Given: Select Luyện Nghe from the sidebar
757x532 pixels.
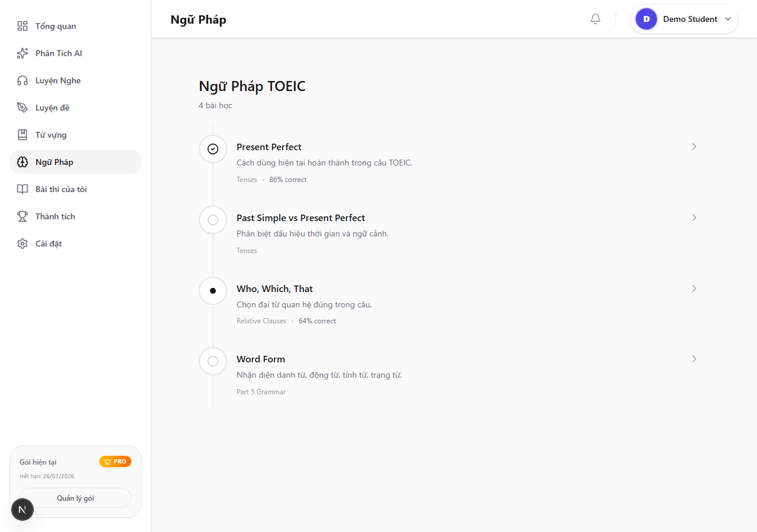Looking at the screenshot, I should [x=75, y=80].
